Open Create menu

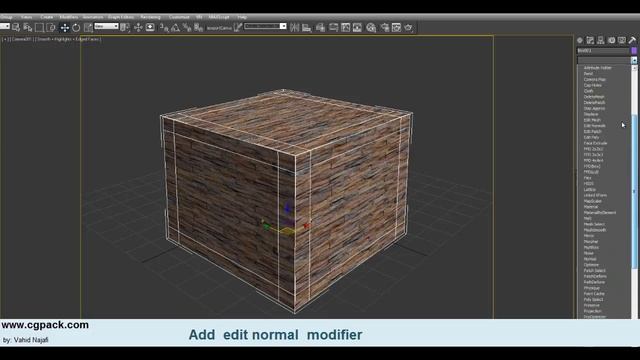pyautogui.click(x=47, y=17)
